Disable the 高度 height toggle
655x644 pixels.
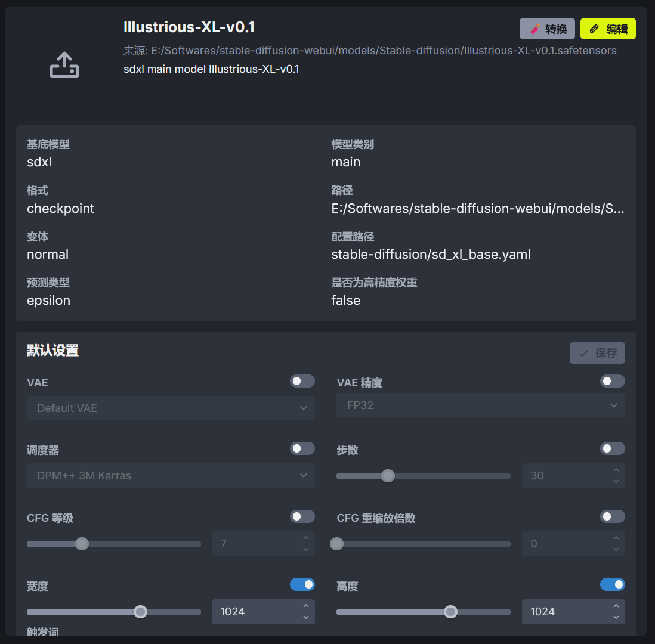612,584
